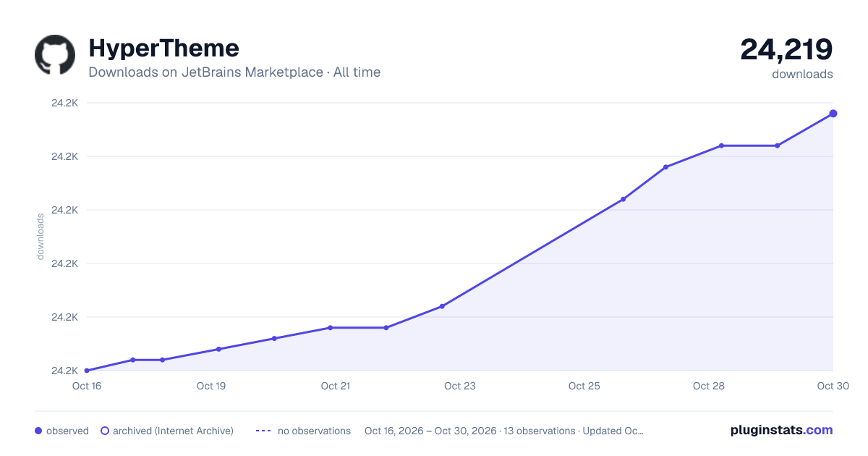Click the GitHub logo avatar
This screenshot has height=456, width=868.
pos(55,55)
